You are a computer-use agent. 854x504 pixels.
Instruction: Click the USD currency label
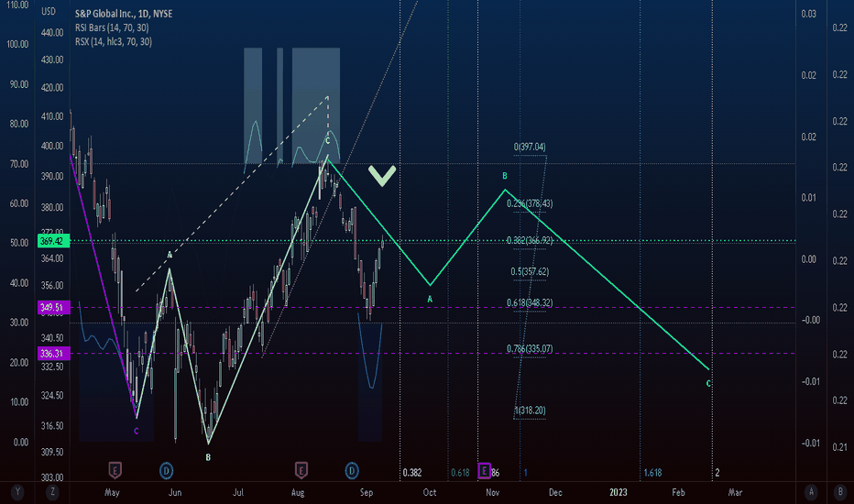coord(49,11)
